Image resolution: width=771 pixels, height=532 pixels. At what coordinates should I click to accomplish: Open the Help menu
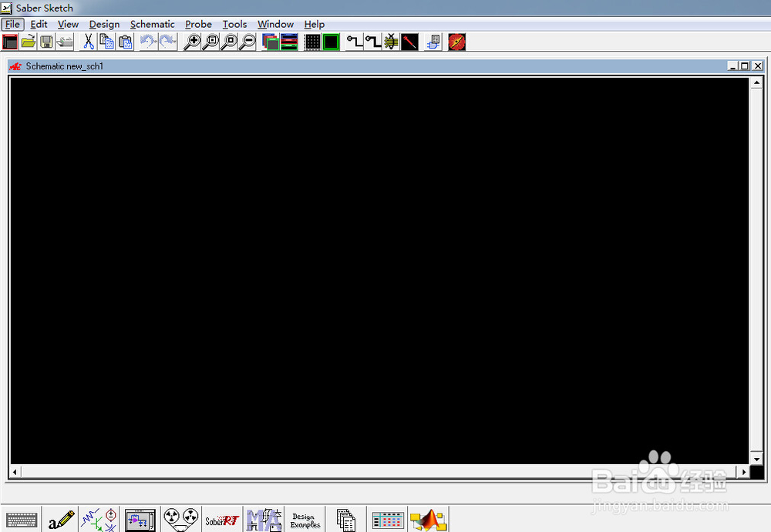tap(315, 24)
